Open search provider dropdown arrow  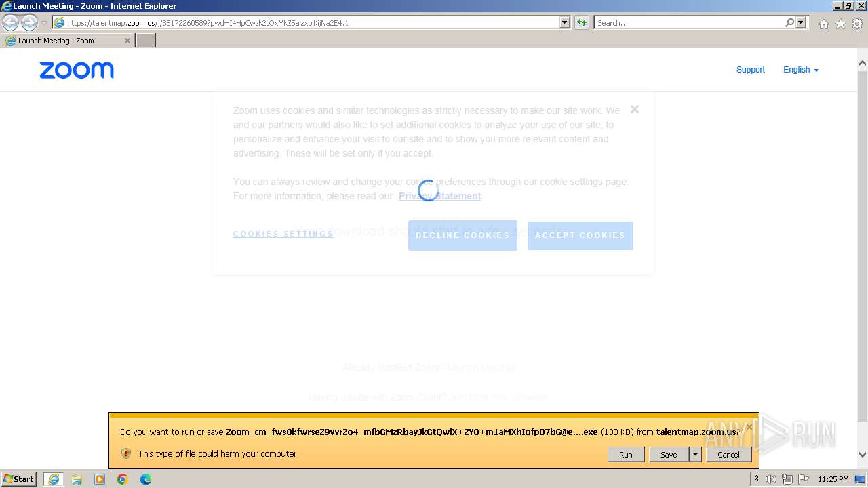[x=802, y=22]
